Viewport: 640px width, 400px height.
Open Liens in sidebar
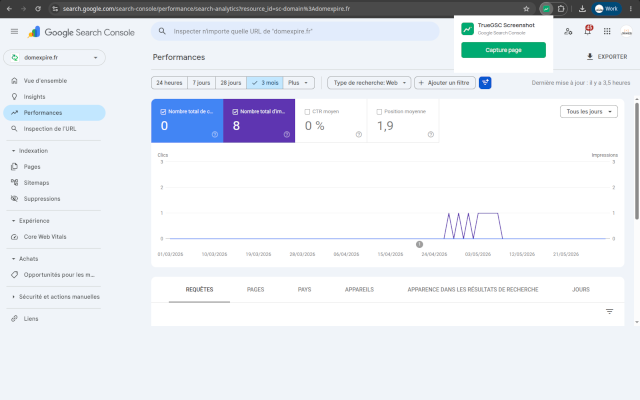click(x=54, y=318)
